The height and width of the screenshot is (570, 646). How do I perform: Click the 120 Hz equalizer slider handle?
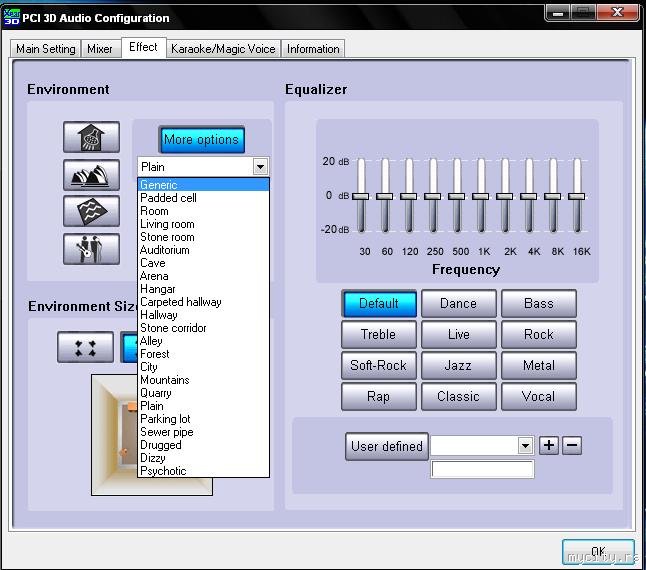408,196
